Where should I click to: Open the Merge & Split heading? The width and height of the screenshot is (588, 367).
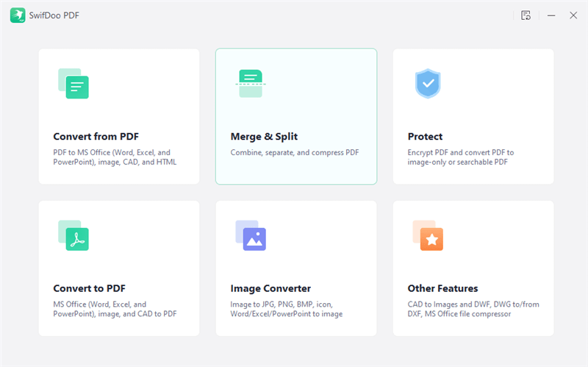264,137
